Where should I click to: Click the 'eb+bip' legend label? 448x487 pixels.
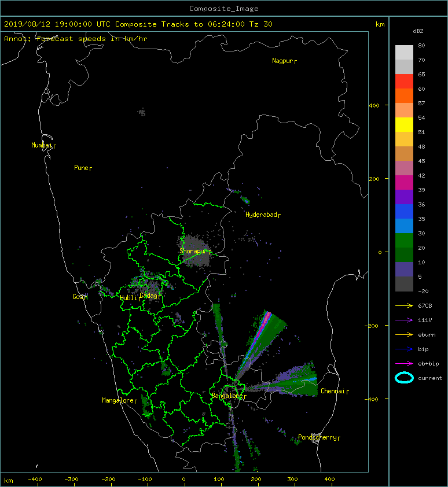(x=428, y=363)
